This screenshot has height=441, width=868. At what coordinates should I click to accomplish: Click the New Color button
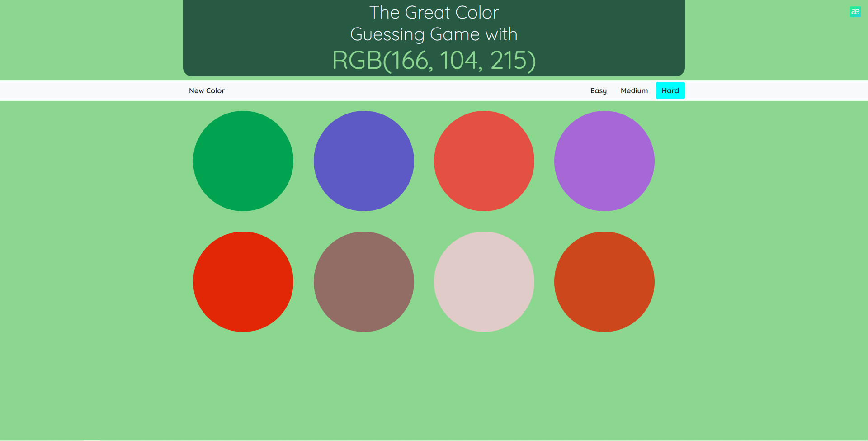pyautogui.click(x=207, y=90)
